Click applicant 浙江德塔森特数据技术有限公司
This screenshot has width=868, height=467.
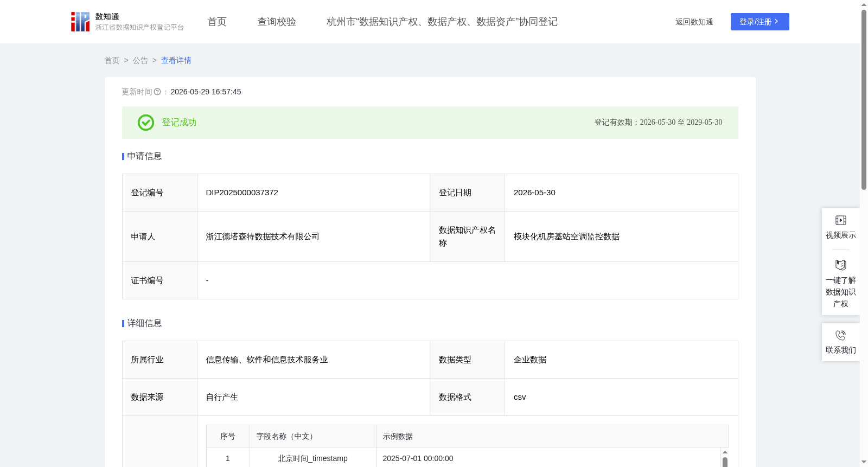tap(263, 236)
